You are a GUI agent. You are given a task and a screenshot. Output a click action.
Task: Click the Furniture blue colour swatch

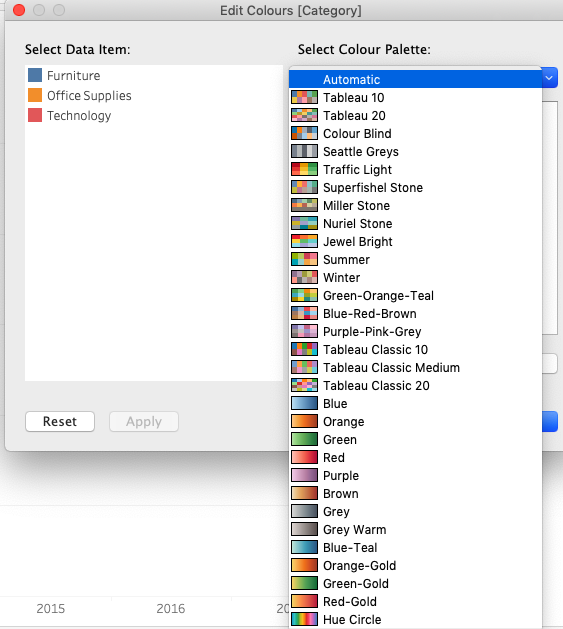point(35,75)
